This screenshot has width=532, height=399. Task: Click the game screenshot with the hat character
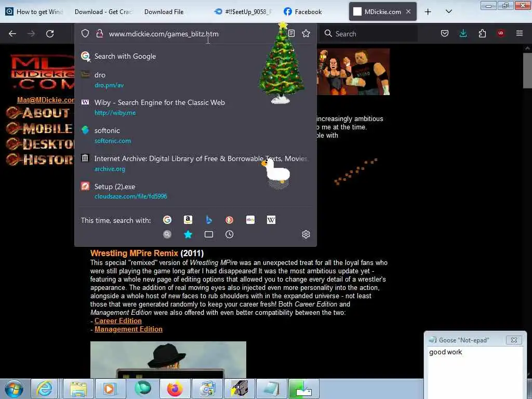pyautogui.click(x=168, y=360)
